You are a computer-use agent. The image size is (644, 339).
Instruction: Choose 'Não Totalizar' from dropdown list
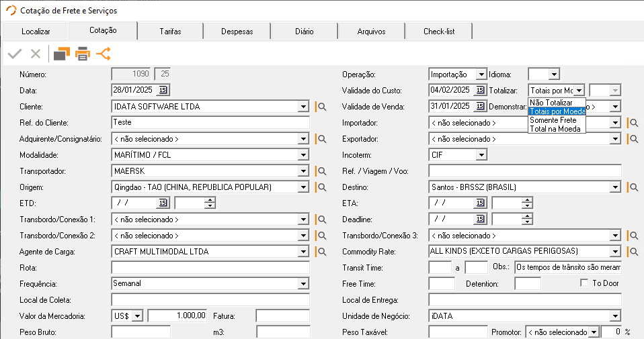551,103
